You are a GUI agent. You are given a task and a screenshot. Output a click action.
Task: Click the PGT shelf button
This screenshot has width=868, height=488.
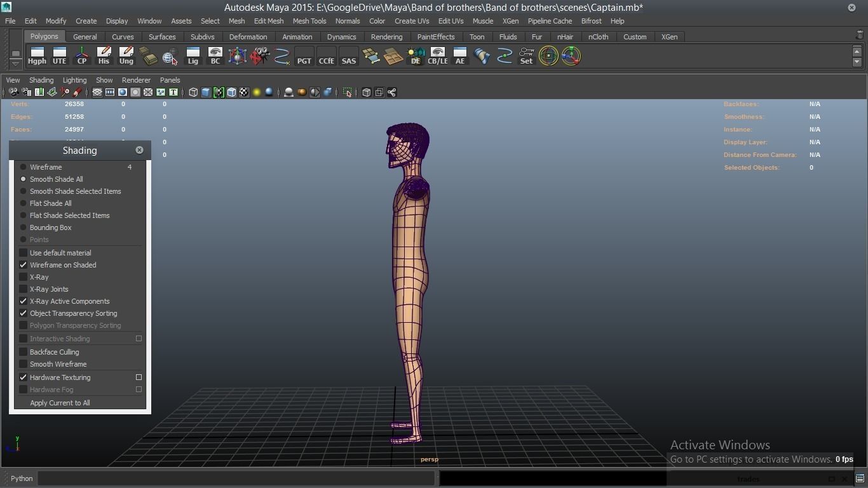pos(304,56)
